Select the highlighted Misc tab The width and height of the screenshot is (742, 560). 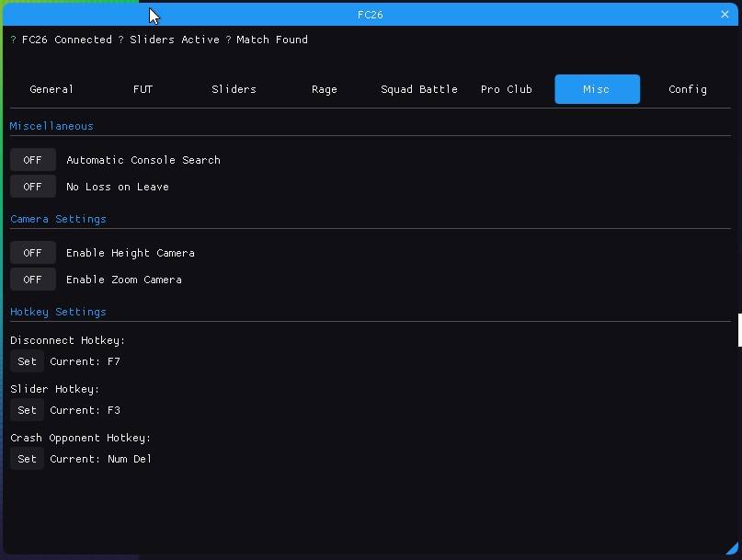point(597,89)
